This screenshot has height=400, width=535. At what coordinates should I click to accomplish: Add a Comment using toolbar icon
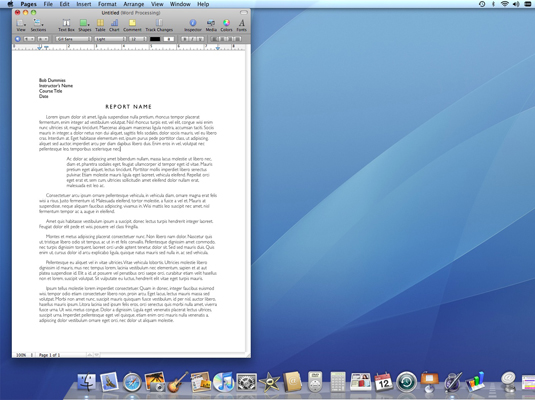tap(132, 25)
